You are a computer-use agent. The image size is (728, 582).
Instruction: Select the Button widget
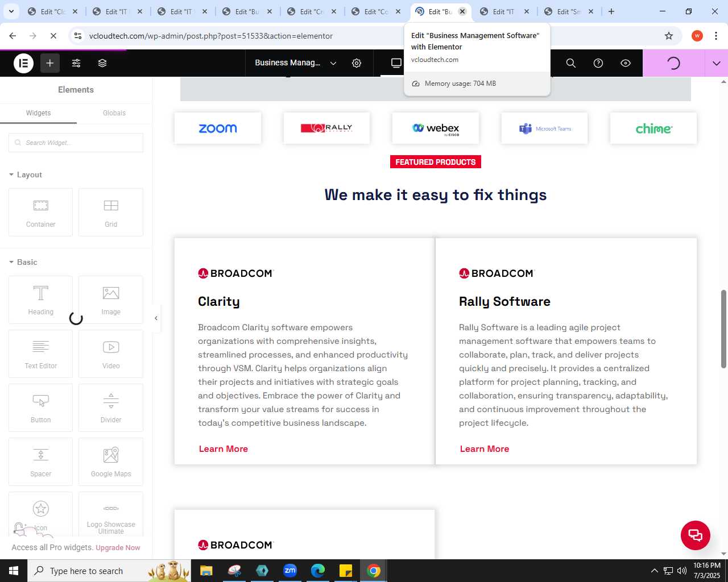pyautogui.click(x=41, y=408)
